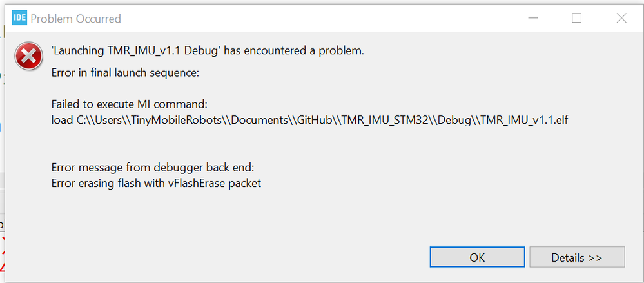Click the red error X icon
644x283 pixels.
pos(29,57)
